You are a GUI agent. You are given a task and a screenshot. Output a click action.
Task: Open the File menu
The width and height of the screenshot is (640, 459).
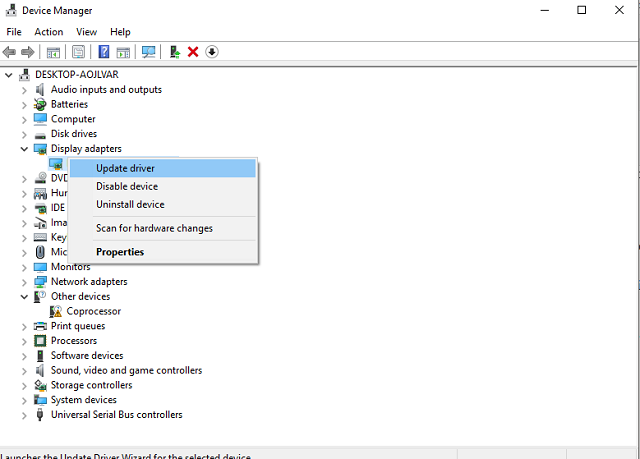click(x=14, y=32)
